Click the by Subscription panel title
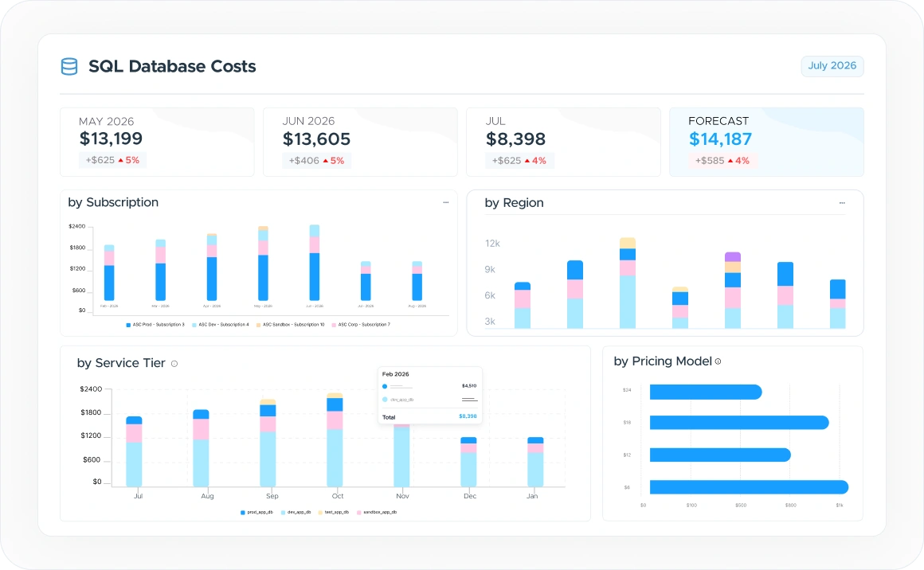This screenshot has height=570, width=924. click(113, 202)
